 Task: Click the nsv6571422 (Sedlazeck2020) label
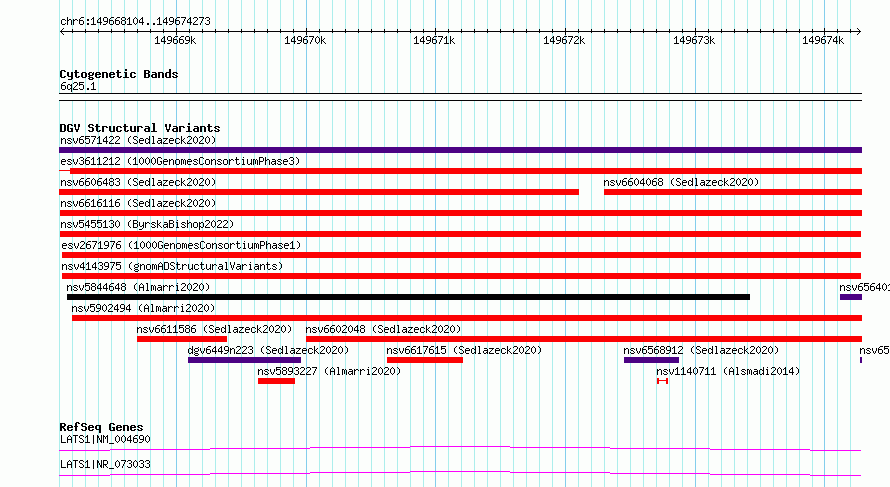point(138,140)
